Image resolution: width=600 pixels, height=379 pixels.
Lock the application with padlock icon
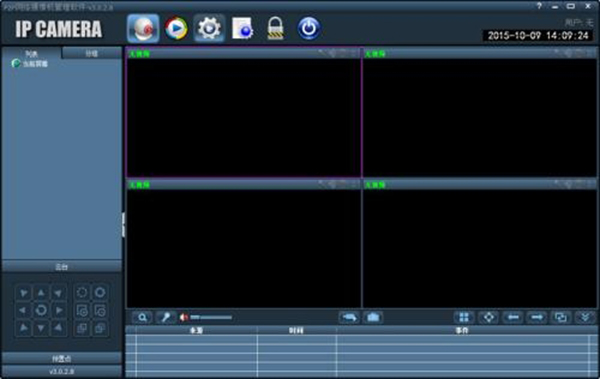(x=275, y=28)
